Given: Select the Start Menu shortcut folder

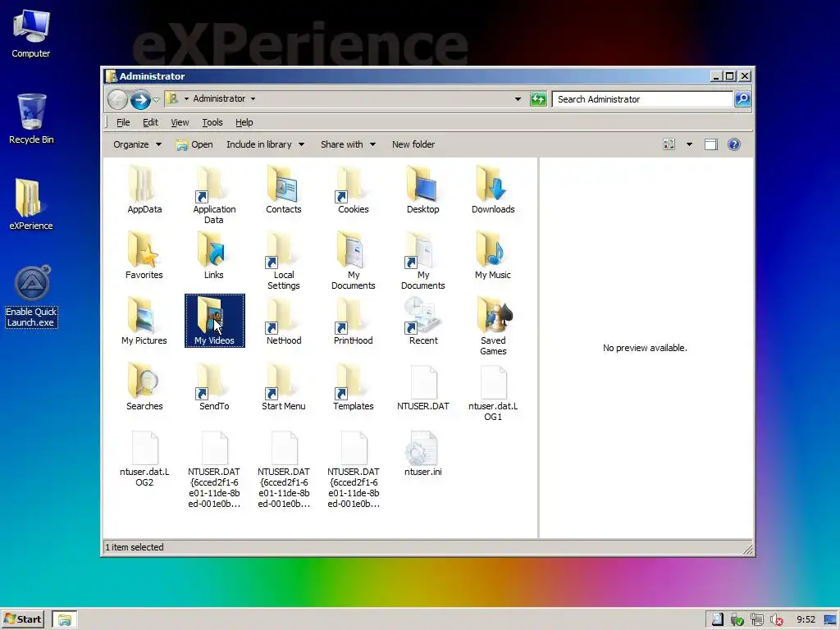Looking at the screenshot, I should (283, 387).
